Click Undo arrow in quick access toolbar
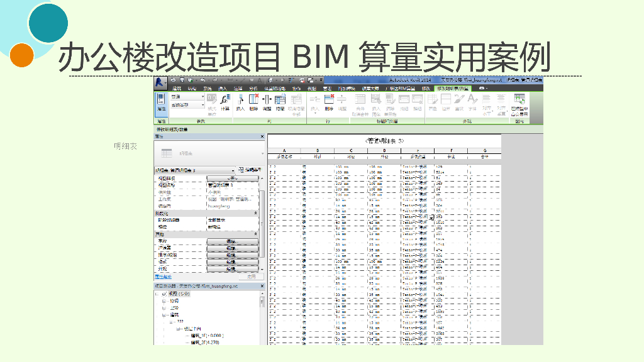 [x=203, y=80]
